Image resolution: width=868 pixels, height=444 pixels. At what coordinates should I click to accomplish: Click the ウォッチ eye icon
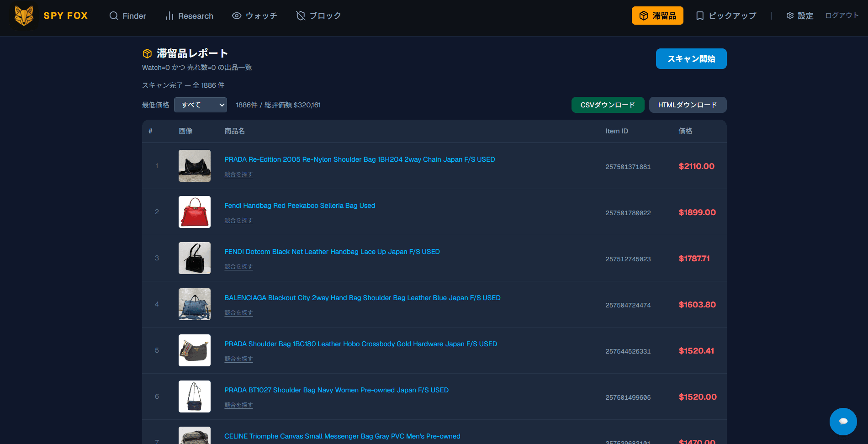pos(237,16)
